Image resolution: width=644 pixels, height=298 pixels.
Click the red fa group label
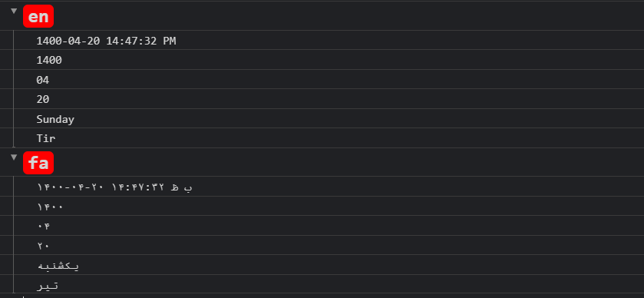point(38,163)
